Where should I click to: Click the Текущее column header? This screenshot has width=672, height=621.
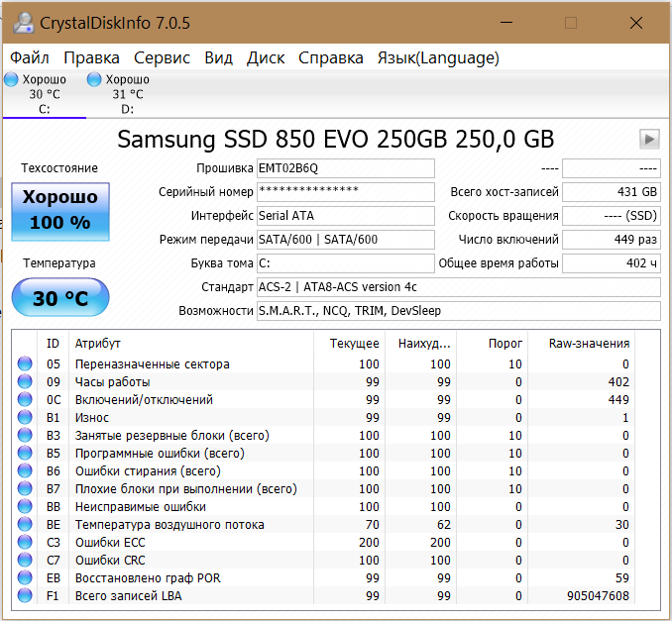(349, 344)
